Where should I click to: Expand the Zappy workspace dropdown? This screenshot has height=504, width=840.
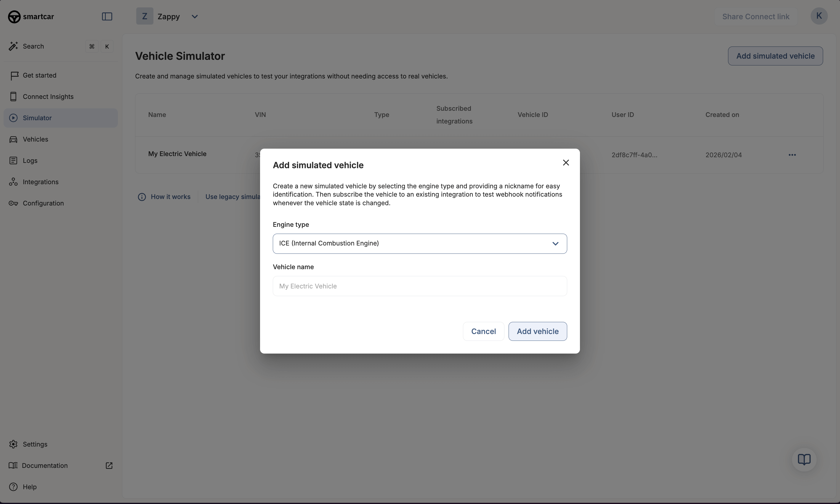(195, 16)
